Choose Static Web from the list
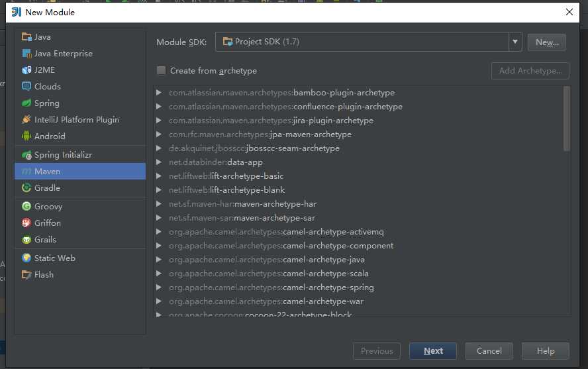Image resolution: width=588 pixels, height=369 pixels. [x=54, y=258]
